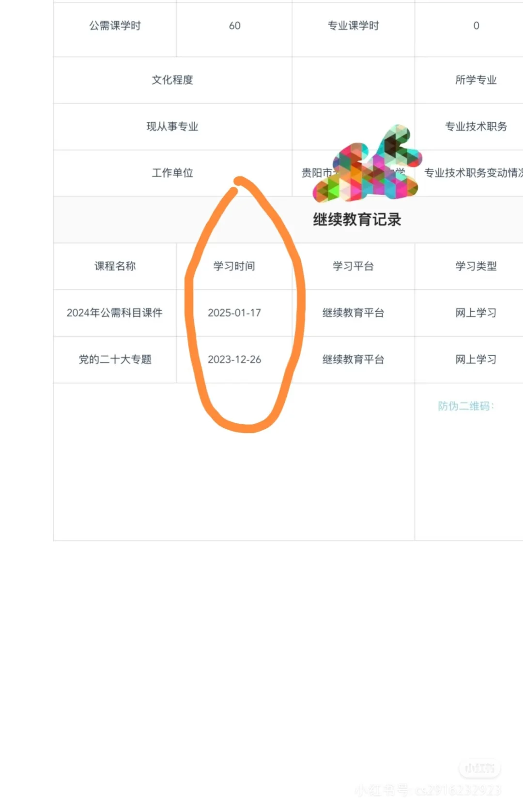Click the 继续教育记录 section heading
The width and height of the screenshot is (523, 812).
click(357, 220)
